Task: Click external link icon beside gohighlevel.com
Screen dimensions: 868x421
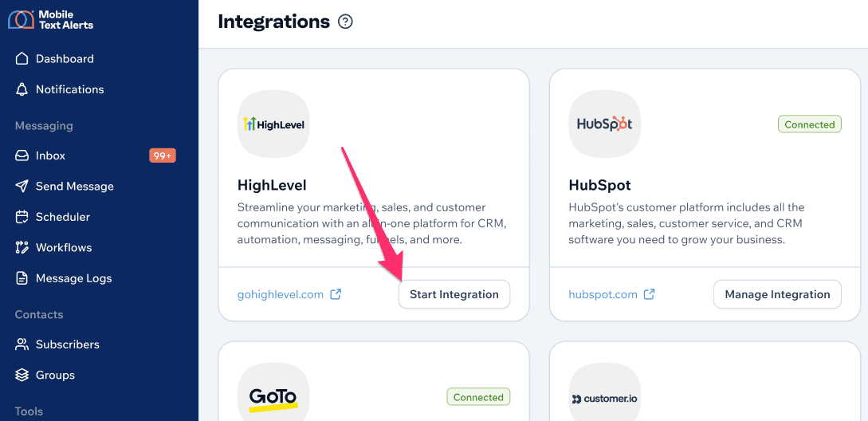Action: (x=336, y=294)
